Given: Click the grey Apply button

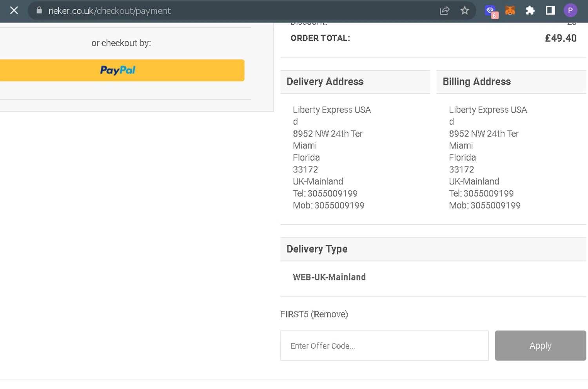Looking at the screenshot, I should coord(541,346).
